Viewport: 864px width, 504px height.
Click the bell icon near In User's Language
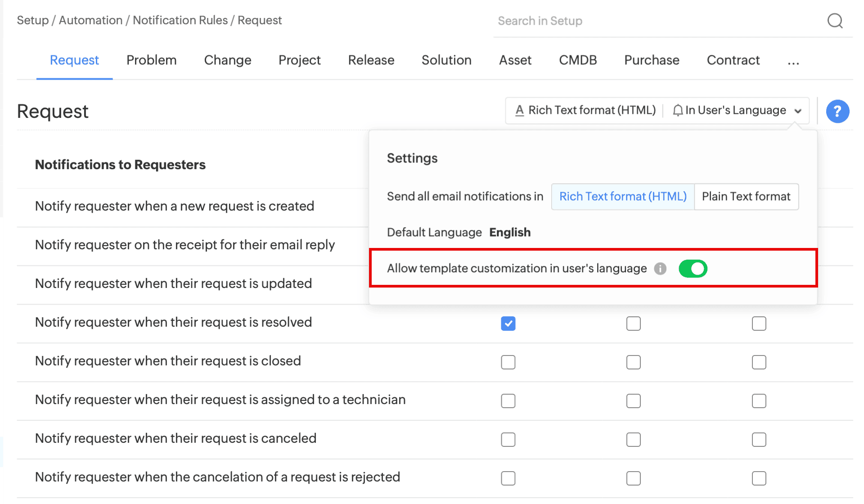click(677, 110)
